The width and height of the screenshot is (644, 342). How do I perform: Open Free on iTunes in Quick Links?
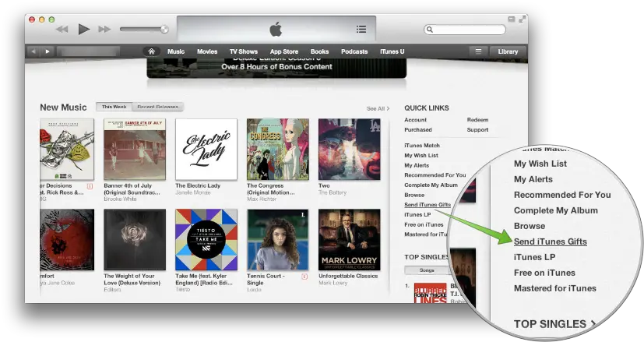point(424,224)
